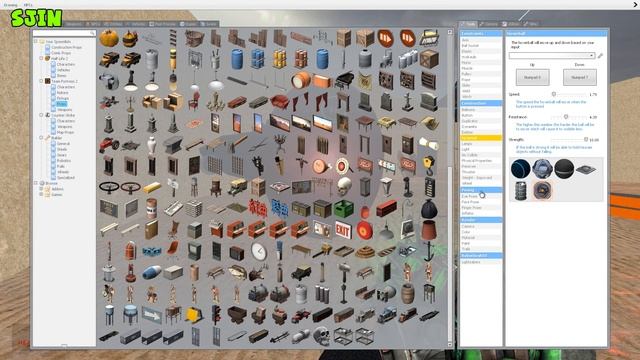Open the Dupes tab
Viewport: 640px width, 360px height.
coord(189,24)
